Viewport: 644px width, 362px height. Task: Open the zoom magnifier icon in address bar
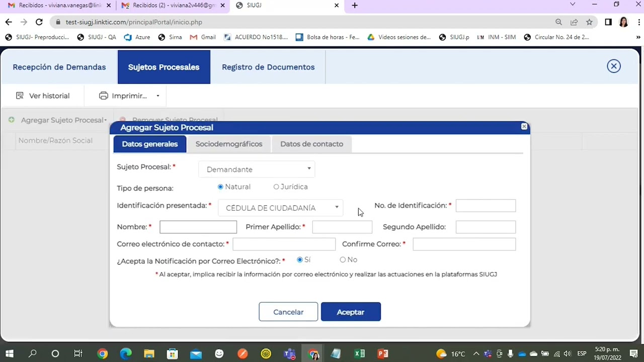click(x=558, y=22)
